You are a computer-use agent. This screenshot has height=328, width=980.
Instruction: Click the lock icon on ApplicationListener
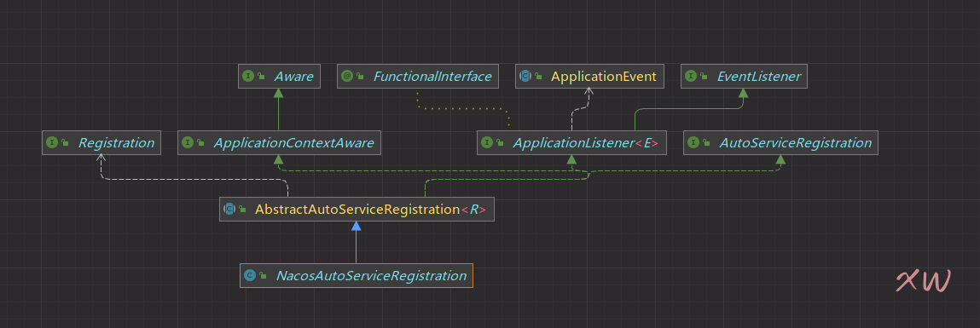coord(500,142)
